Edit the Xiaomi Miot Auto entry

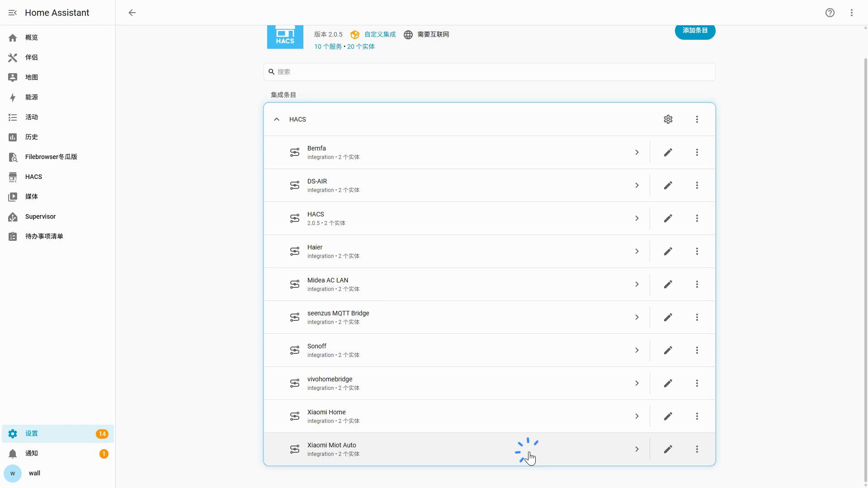coord(668,449)
